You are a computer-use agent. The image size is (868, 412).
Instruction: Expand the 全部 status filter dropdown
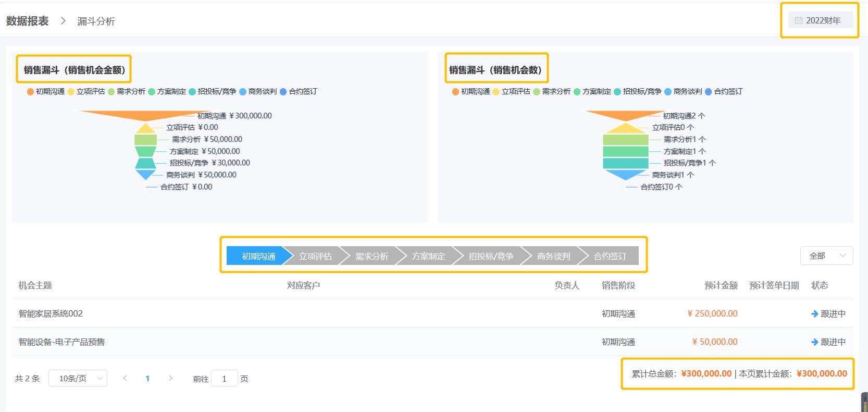826,256
